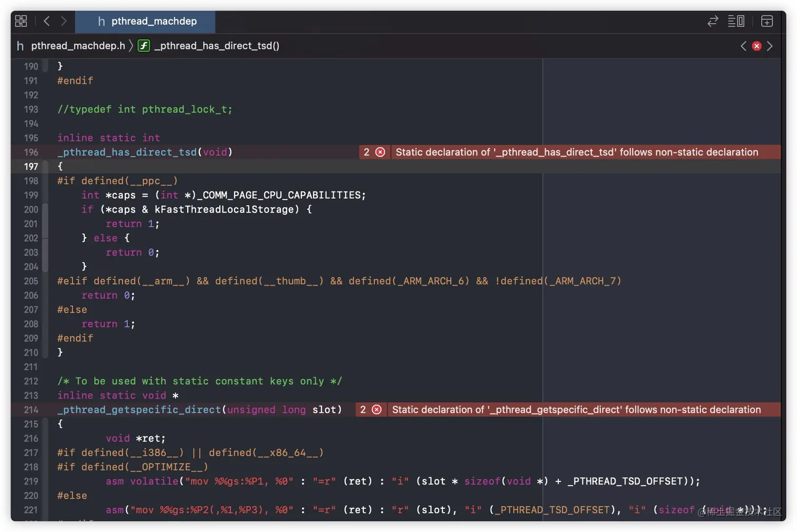Image resolution: width=797 pixels, height=532 pixels.
Task: Click the __thumb__ macro on line 205
Action: point(291,281)
